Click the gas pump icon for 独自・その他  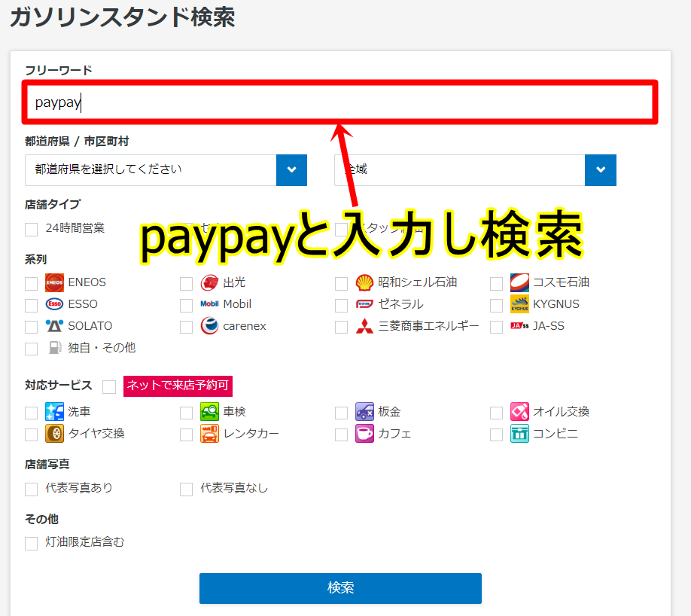pyautogui.click(x=55, y=347)
